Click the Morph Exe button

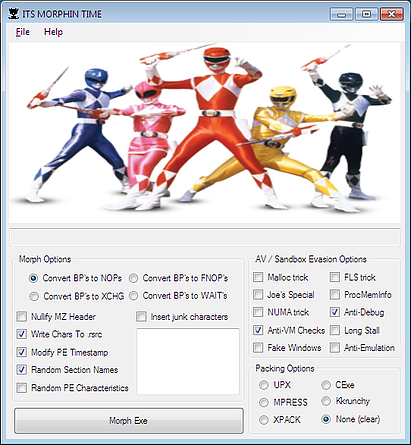(x=129, y=421)
